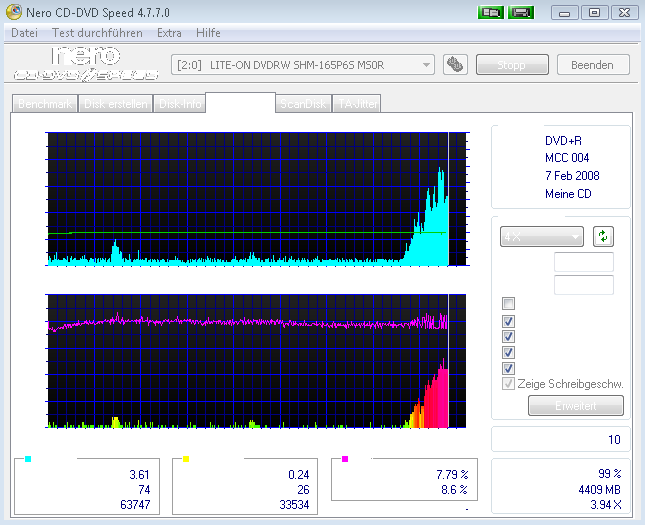Uncheck C1/PIE anzeigen
This screenshot has height=525, width=645.
(x=510, y=322)
